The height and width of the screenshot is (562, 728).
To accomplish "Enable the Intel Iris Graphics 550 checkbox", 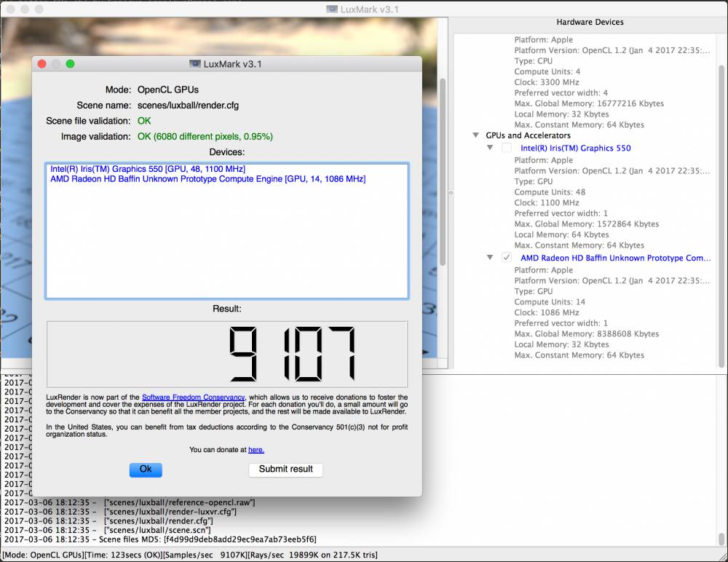I will pos(507,148).
